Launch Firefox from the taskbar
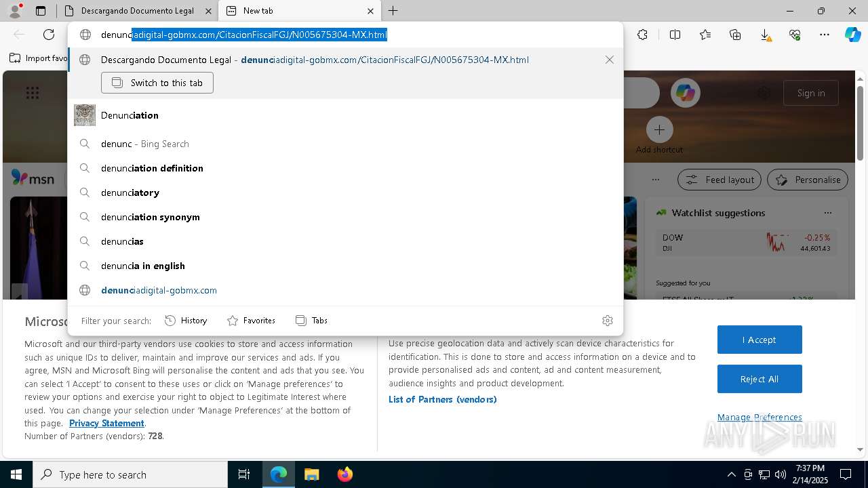Image resolution: width=868 pixels, height=488 pixels. 344,474
